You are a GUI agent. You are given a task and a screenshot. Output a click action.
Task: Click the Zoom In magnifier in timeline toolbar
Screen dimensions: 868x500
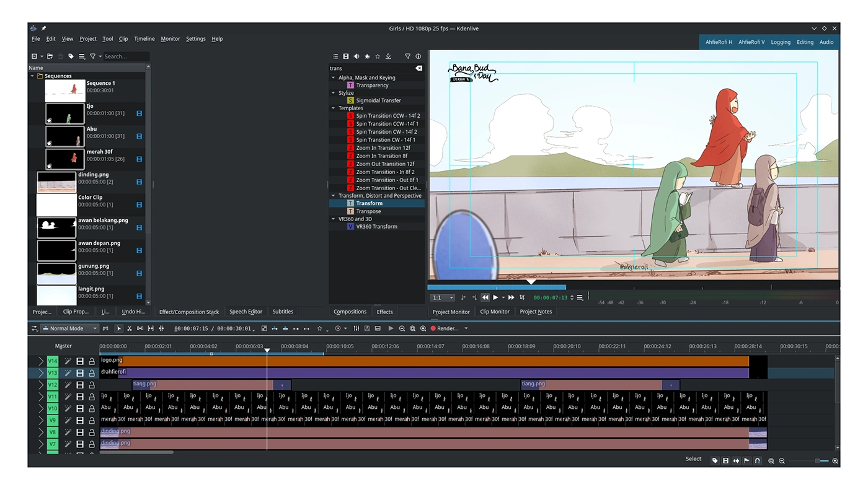point(423,328)
